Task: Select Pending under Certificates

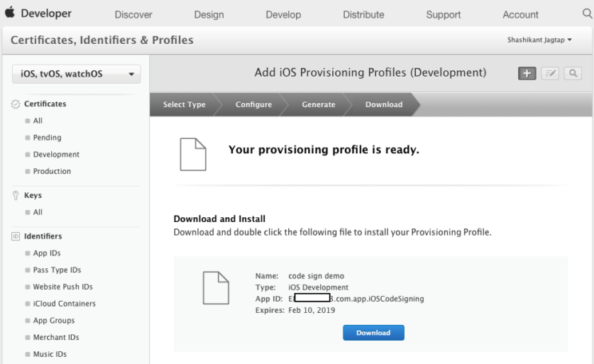Action: click(x=47, y=137)
